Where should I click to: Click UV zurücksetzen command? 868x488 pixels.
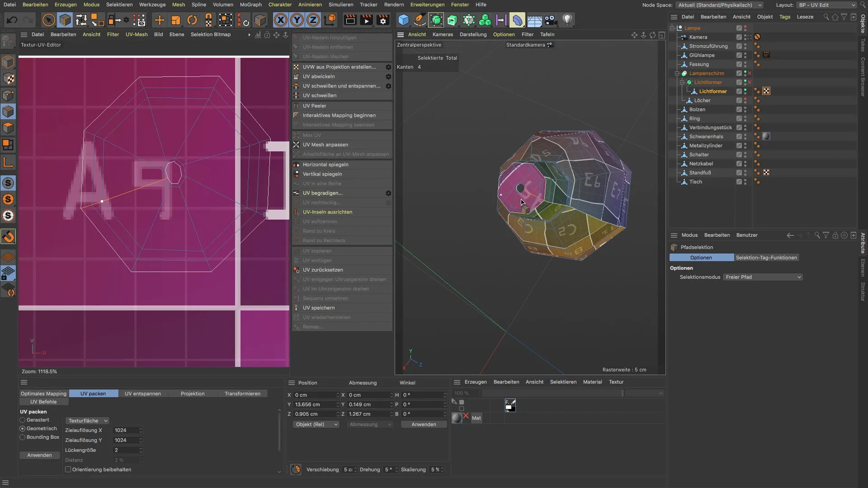(x=322, y=270)
